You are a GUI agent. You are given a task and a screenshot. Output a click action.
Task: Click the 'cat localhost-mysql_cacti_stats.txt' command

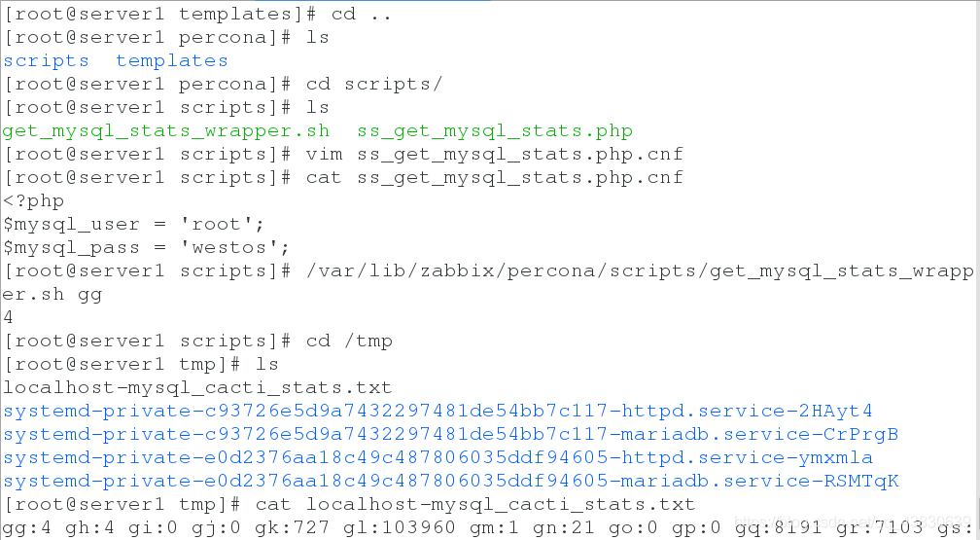tap(475, 504)
